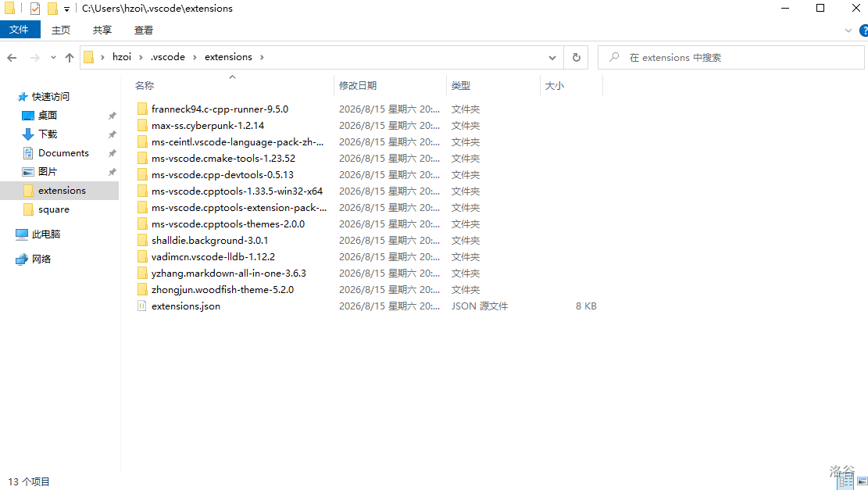The image size is (868, 490).
Task: Select the max-ss.cyberpunk-1.2.14 folder icon
Action: [142, 126]
